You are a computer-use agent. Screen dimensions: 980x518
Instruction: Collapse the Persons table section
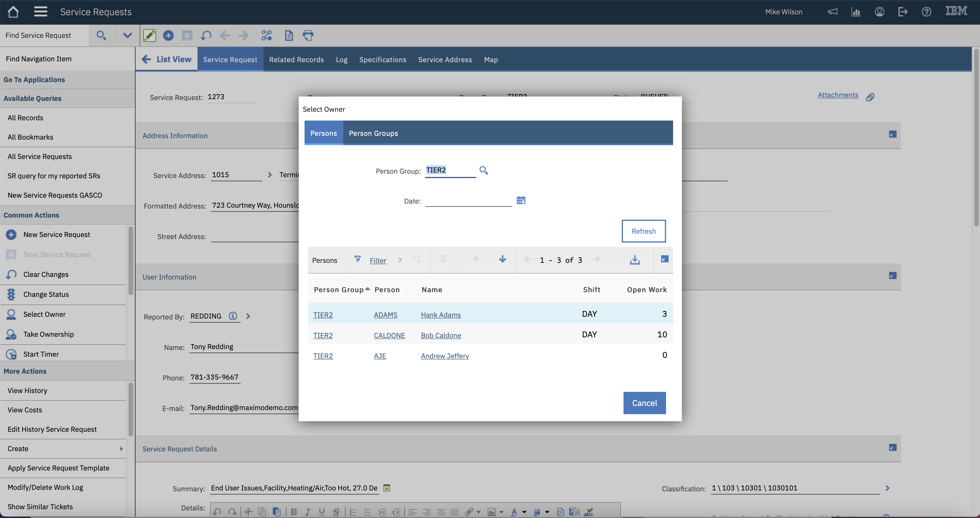pos(664,259)
